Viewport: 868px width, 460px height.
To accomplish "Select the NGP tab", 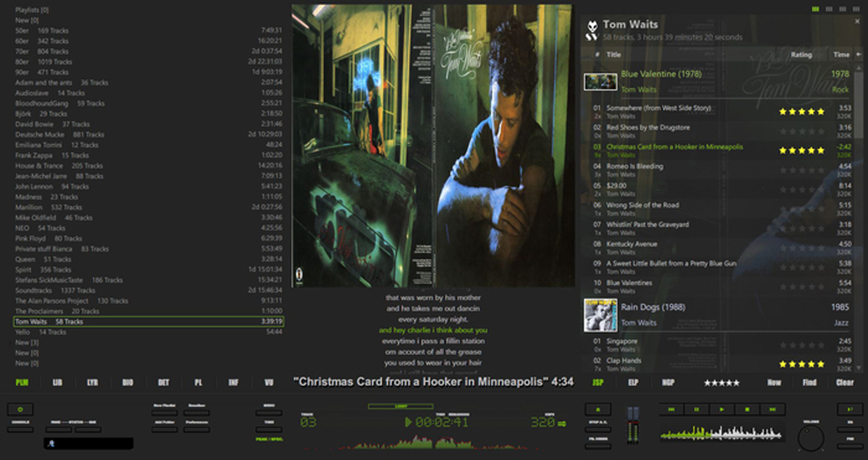I will (668, 383).
